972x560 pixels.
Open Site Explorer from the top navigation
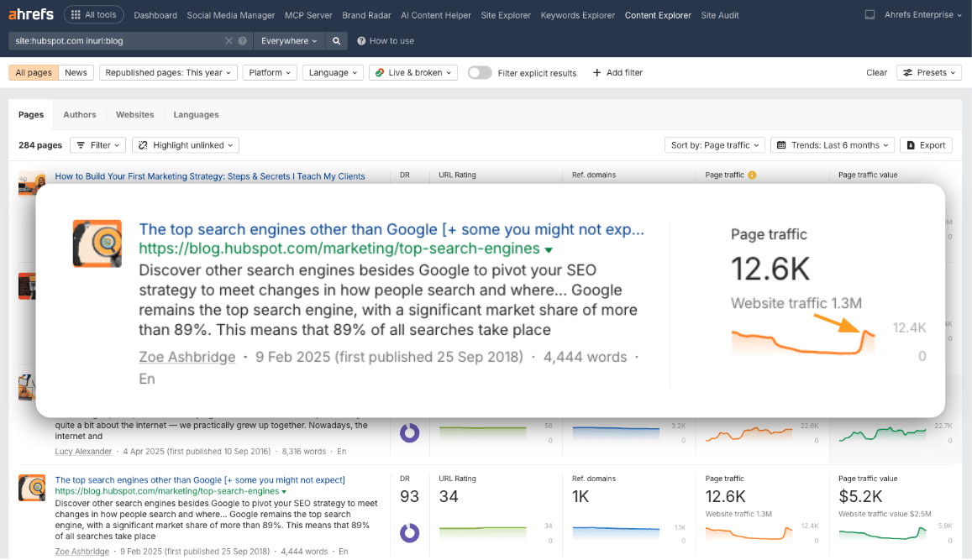tap(505, 14)
